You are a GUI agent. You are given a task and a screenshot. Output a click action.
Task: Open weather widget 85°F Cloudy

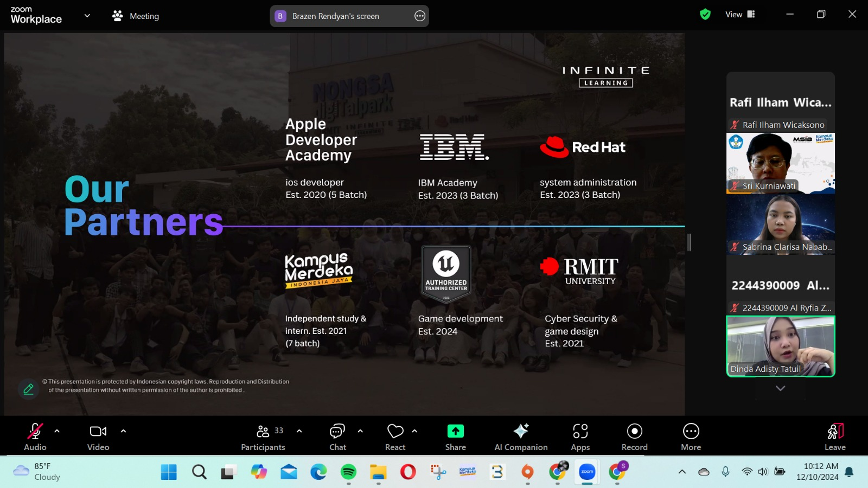[37, 472]
